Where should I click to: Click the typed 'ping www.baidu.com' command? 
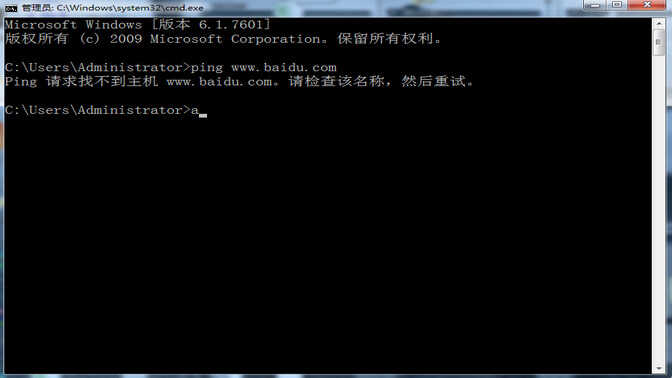tap(264, 68)
